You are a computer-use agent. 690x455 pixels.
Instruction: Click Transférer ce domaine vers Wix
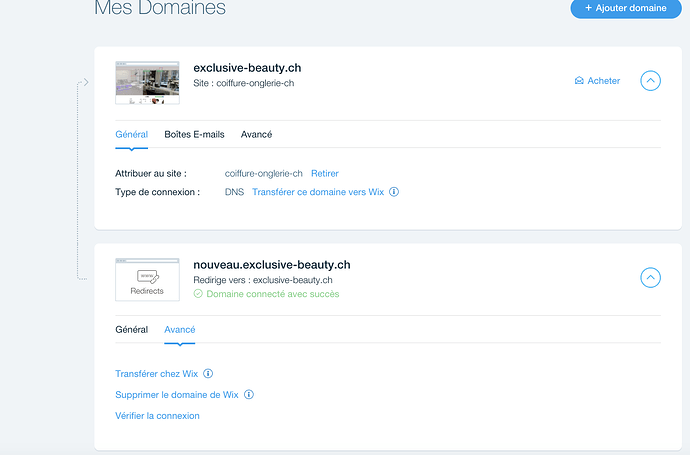(x=318, y=192)
